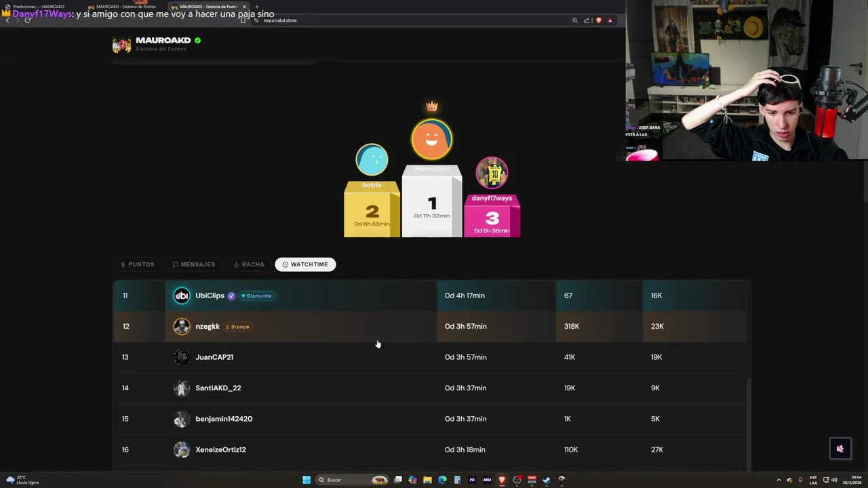Go back in browser history

tap(7, 20)
